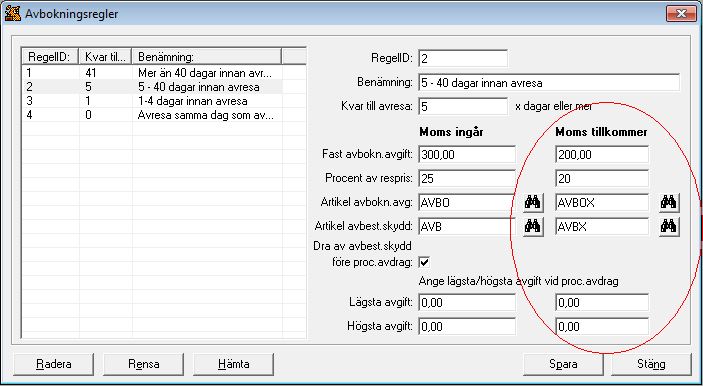
Task: Save the rule with Spara
Action: tap(563, 364)
